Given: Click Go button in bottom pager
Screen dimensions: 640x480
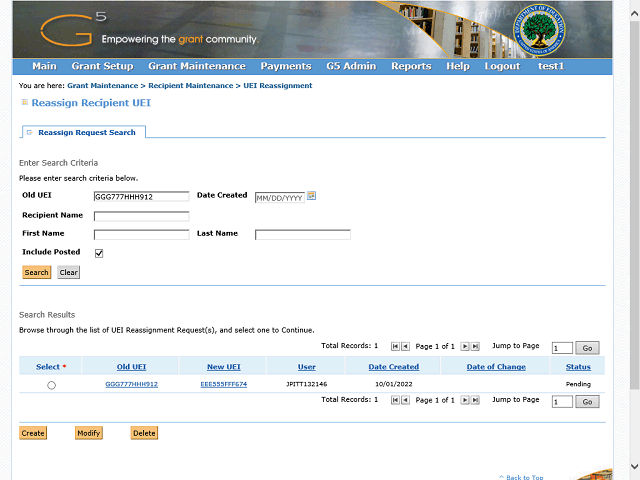Looking at the screenshot, I should 587,402.
